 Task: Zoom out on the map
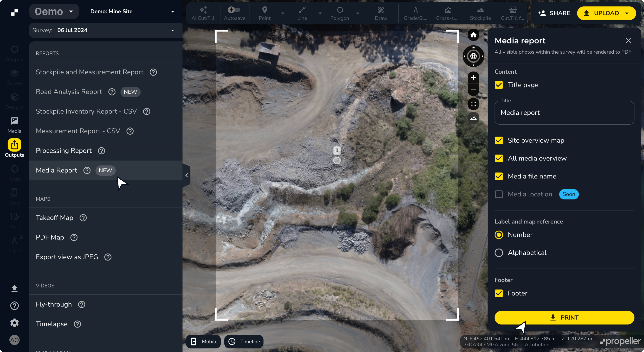tap(473, 90)
